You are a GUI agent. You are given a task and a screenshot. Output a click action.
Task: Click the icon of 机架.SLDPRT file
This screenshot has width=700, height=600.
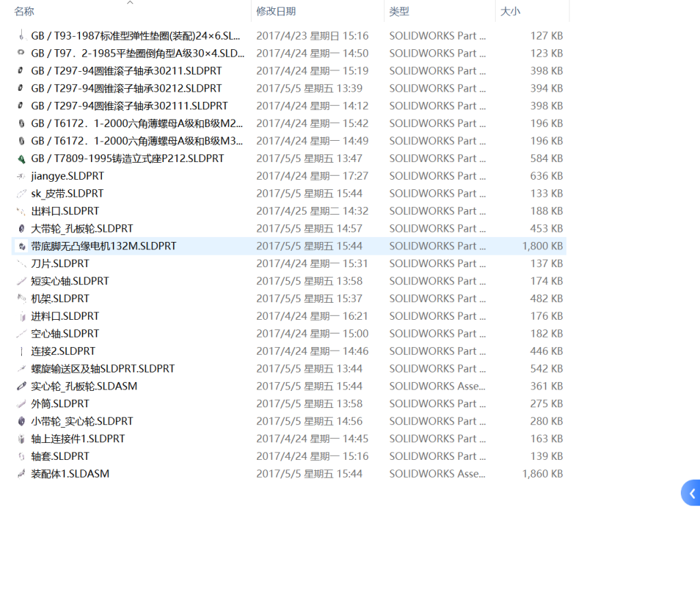[21, 299]
